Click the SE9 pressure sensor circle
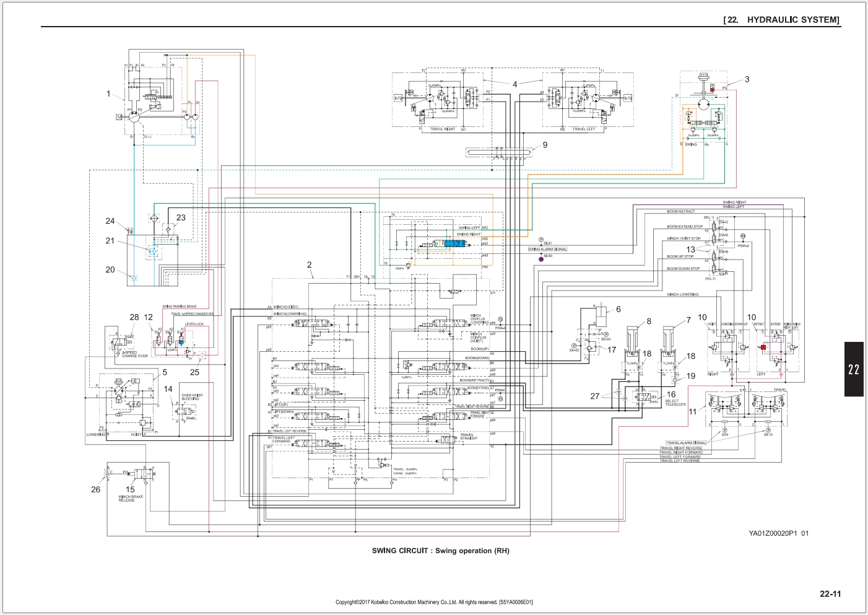The image size is (868, 615). click(725, 430)
